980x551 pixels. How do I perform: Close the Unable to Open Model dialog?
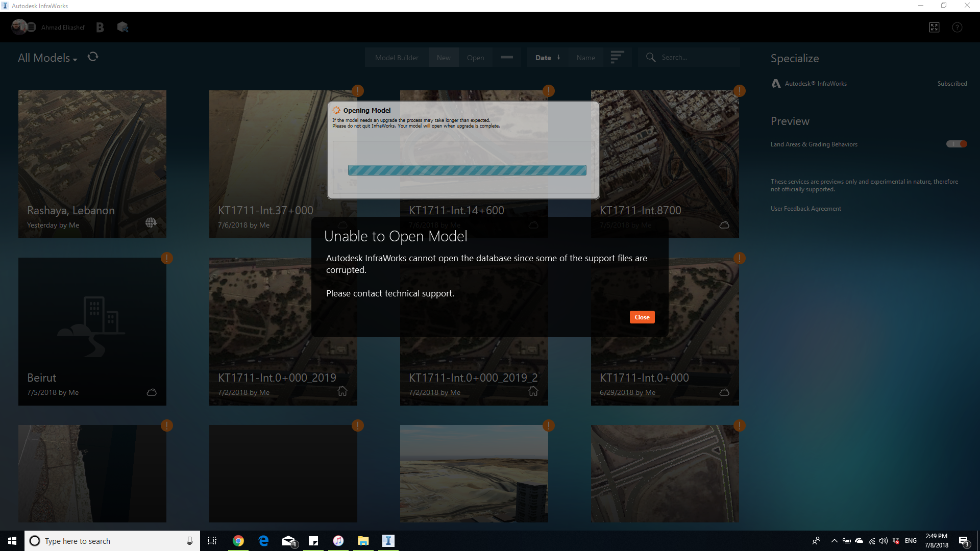click(642, 317)
